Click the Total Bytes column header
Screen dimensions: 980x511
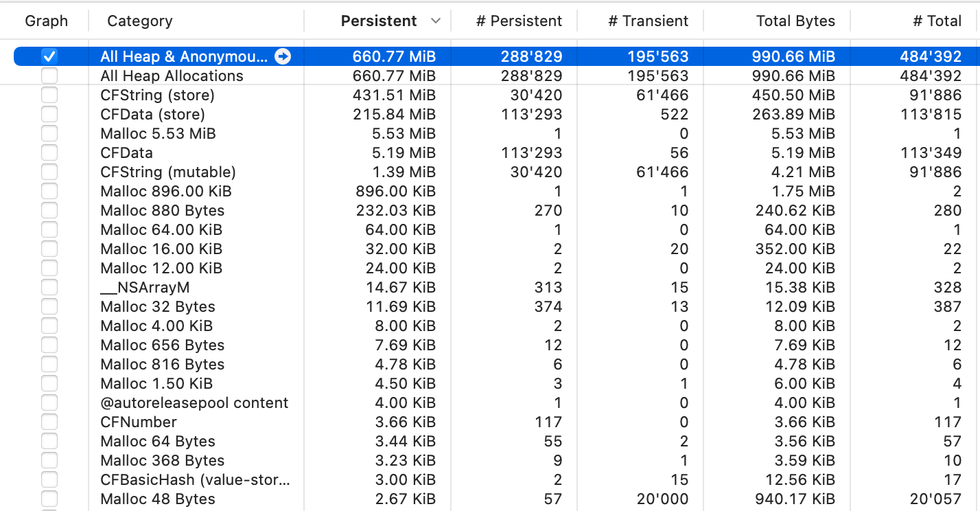[x=795, y=21]
